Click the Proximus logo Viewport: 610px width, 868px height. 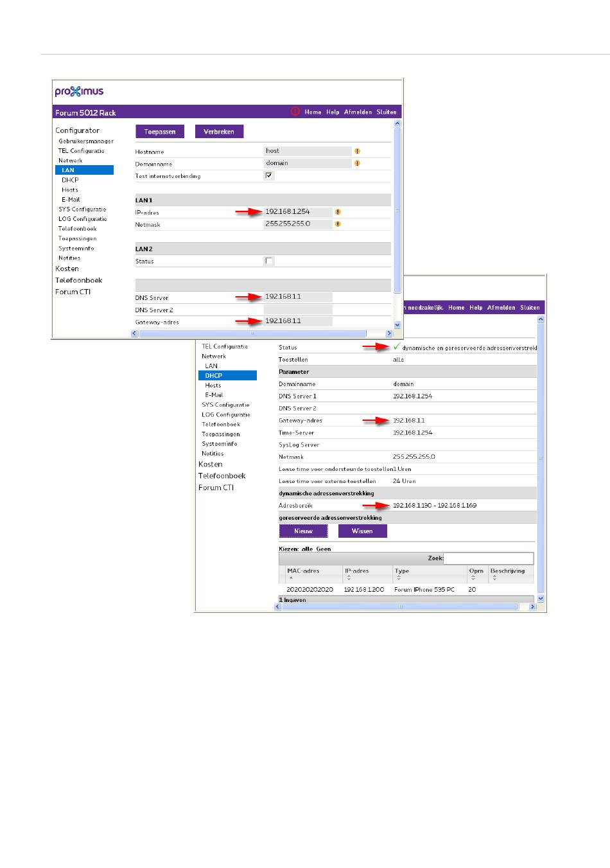(79, 91)
